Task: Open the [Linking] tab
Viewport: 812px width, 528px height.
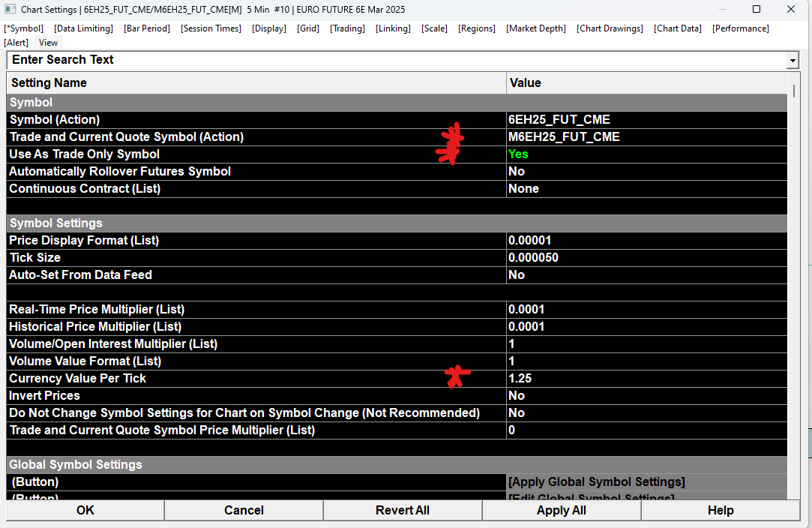Action: click(394, 28)
